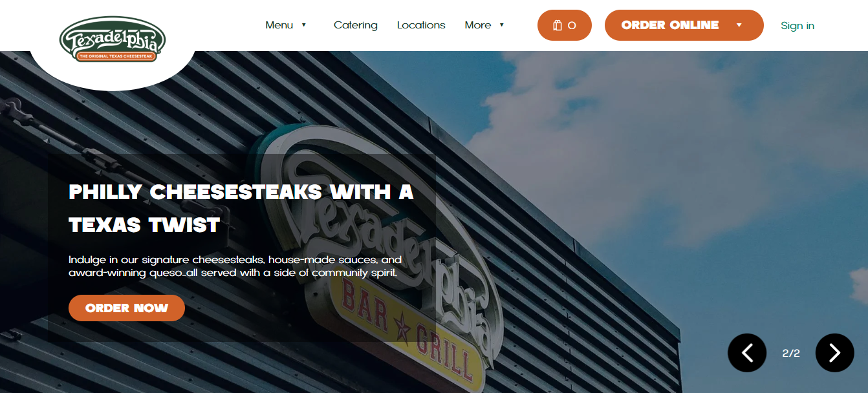Advance to the next slide with the right arrow
This screenshot has width=868, height=393.
tap(835, 353)
